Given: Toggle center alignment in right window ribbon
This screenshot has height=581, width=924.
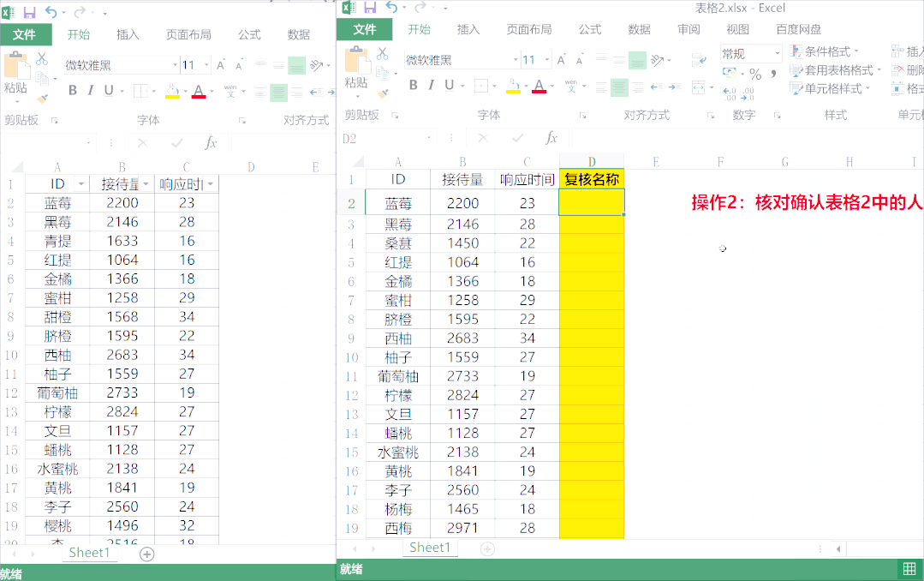Looking at the screenshot, I should [619, 88].
